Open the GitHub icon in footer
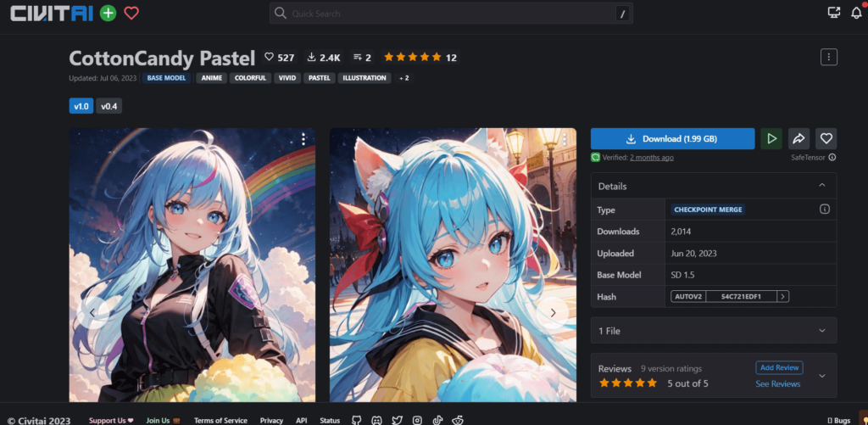 tap(356, 420)
